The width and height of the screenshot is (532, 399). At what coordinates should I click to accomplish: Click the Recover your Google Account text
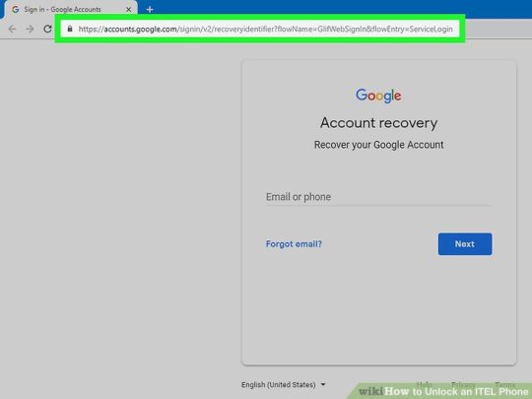click(x=378, y=145)
